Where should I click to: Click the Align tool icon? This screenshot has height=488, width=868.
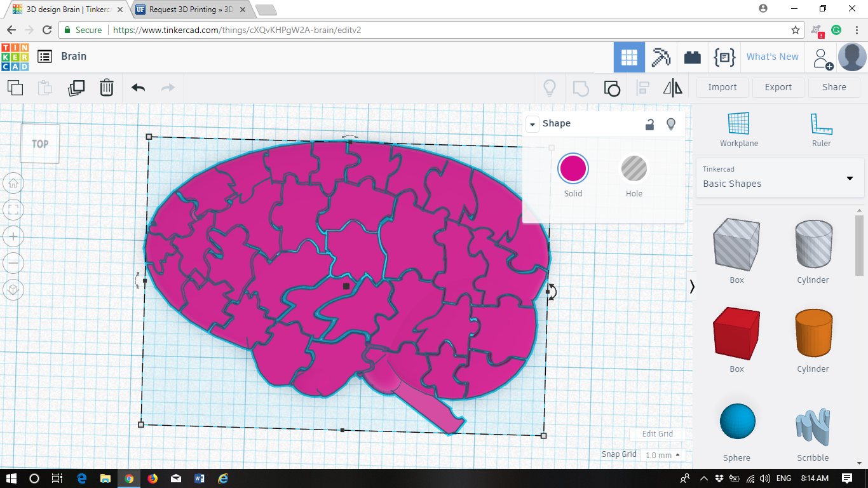pyautogui.click(x=642, y=88)
